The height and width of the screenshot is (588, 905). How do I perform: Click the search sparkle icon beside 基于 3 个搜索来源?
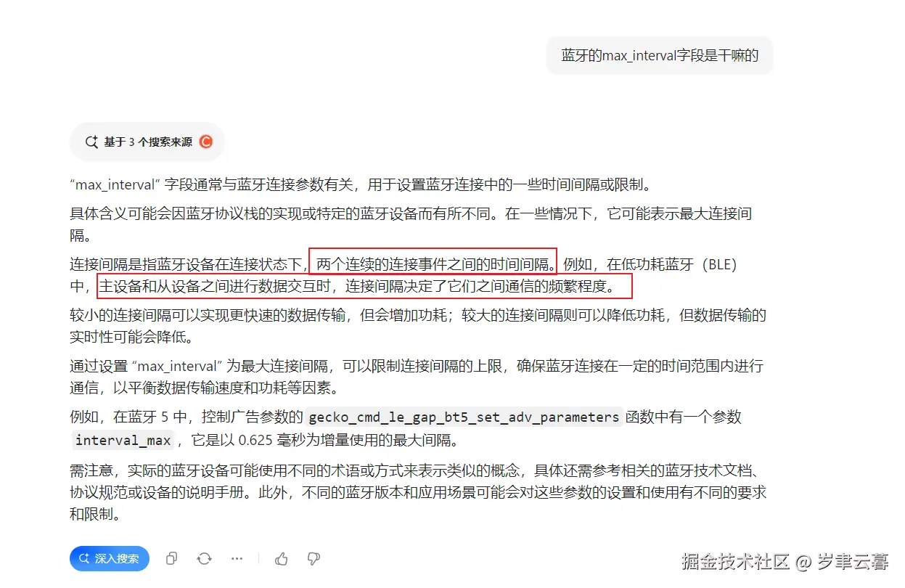pyautogui.click(x=91, y=142)
